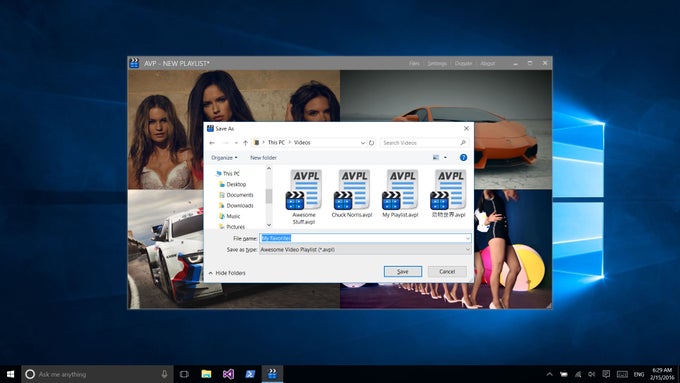Open PowerShell from the taskbar
Image resolution: width=680 pixels, height=383 pixels.
(250, 374)
